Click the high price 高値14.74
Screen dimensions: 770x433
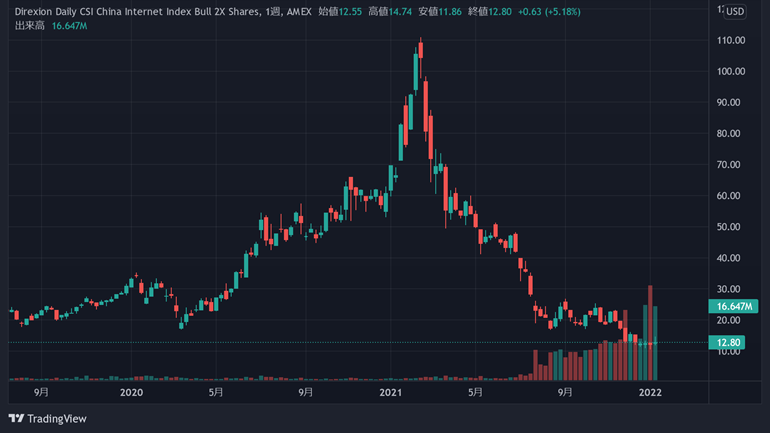point(390,11)
